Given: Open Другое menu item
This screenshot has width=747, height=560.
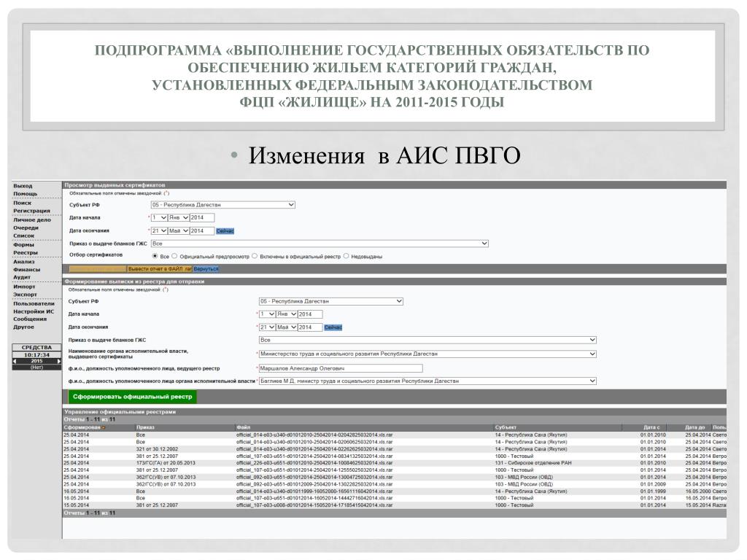Looking at the screenshot, I should [x=24, y=327].
